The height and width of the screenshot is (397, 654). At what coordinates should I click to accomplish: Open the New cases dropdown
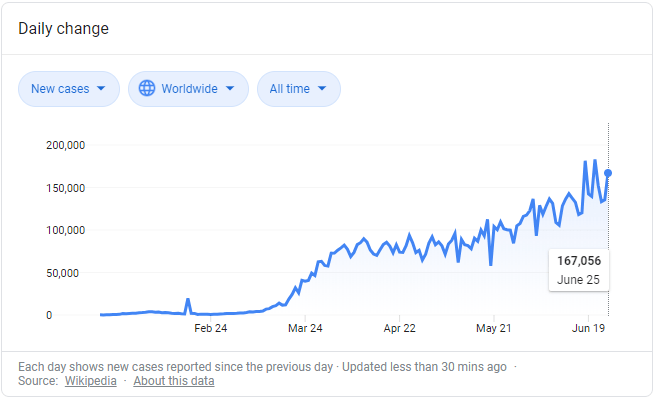69,89
